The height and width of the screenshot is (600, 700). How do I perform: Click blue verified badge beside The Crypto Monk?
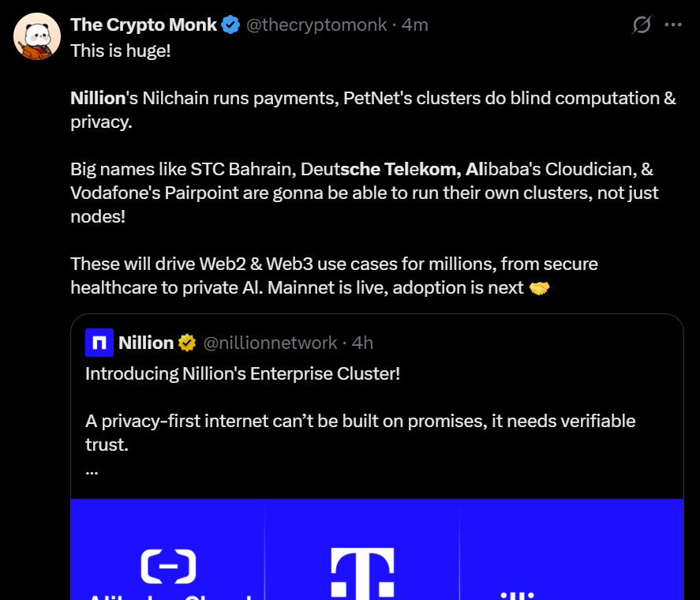[230, 25]
